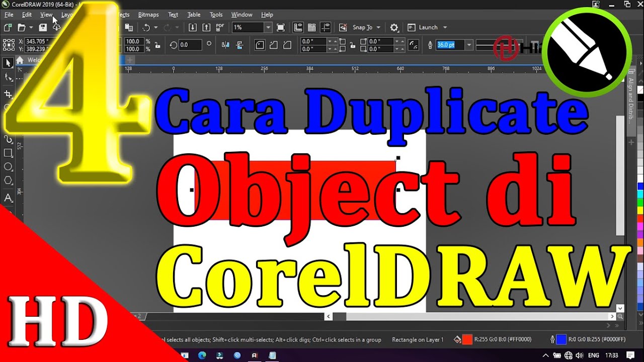Screen dimensions: 644x362
Task: Expand the Open recent files arrow
Action: tap(31, 28)
